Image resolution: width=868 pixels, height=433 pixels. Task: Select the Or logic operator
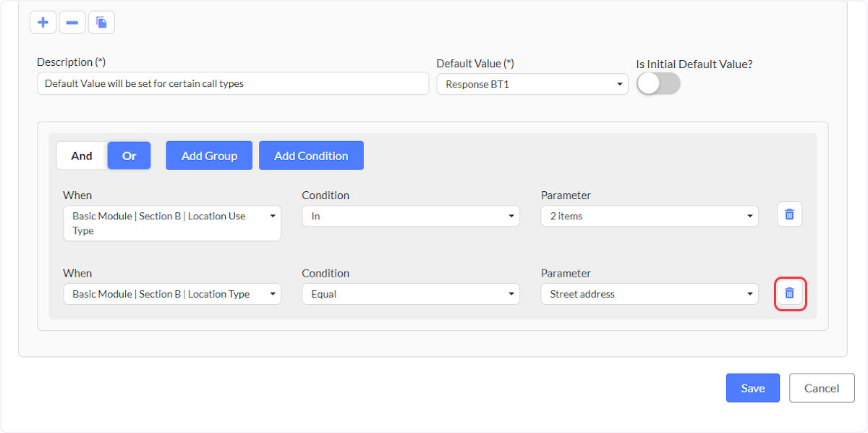click(x=129, y=156)
